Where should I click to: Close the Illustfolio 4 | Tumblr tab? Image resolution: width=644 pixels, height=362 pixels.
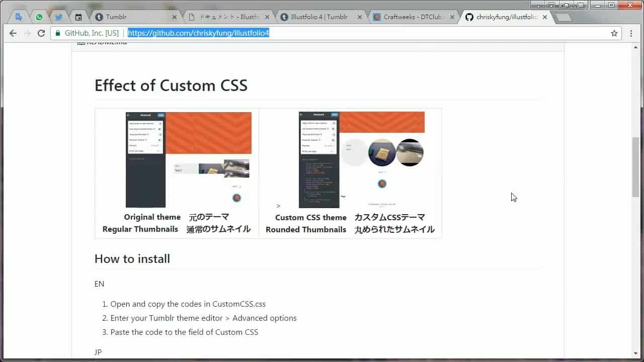pyautogui.click(x=359, y=17)
